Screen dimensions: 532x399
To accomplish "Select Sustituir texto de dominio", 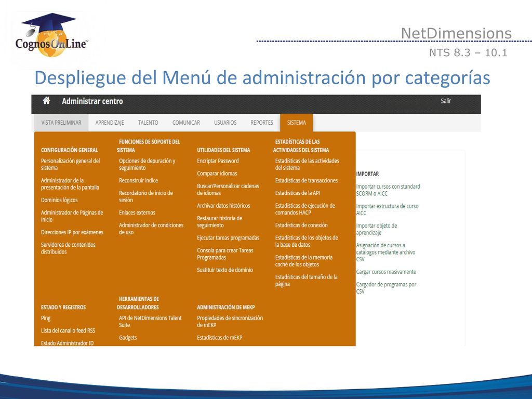I will [225, 270].
